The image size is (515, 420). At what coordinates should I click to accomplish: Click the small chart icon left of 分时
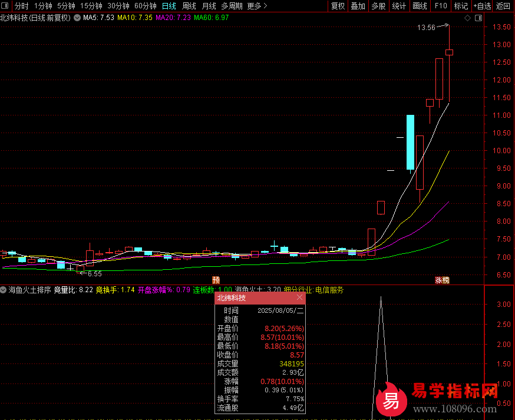(6, 6)
